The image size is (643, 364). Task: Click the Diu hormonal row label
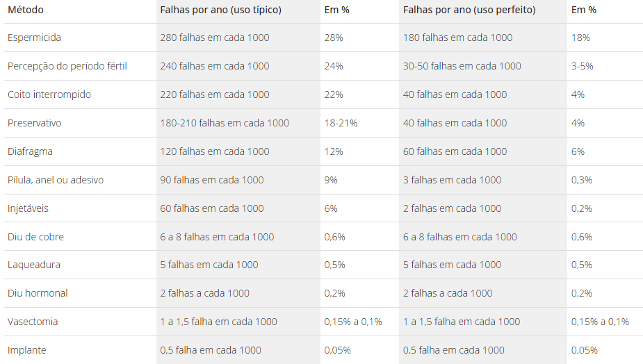tap(38, 294)
